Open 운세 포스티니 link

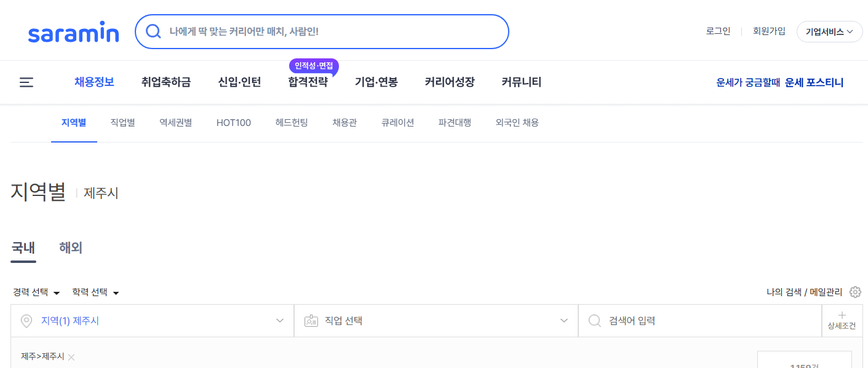814,82
